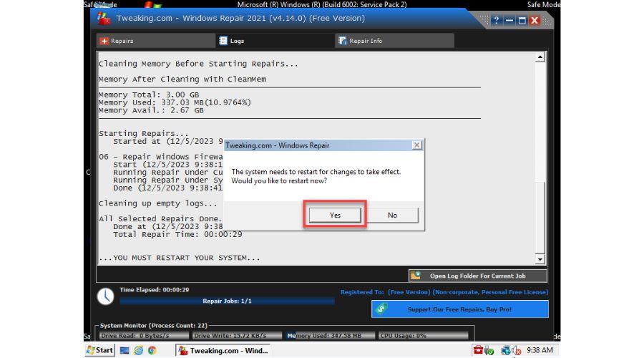Click the red toolbox tray icon
644x358 pixels.
click(478, 350)
